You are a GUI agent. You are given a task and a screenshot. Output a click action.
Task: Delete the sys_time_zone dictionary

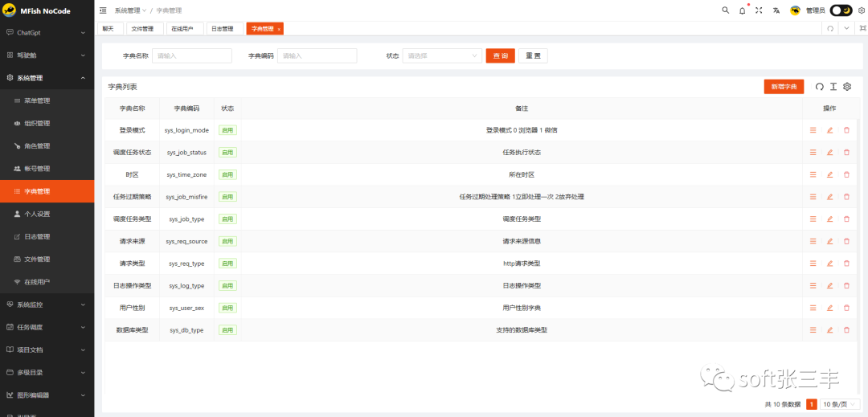click(846, 174)
